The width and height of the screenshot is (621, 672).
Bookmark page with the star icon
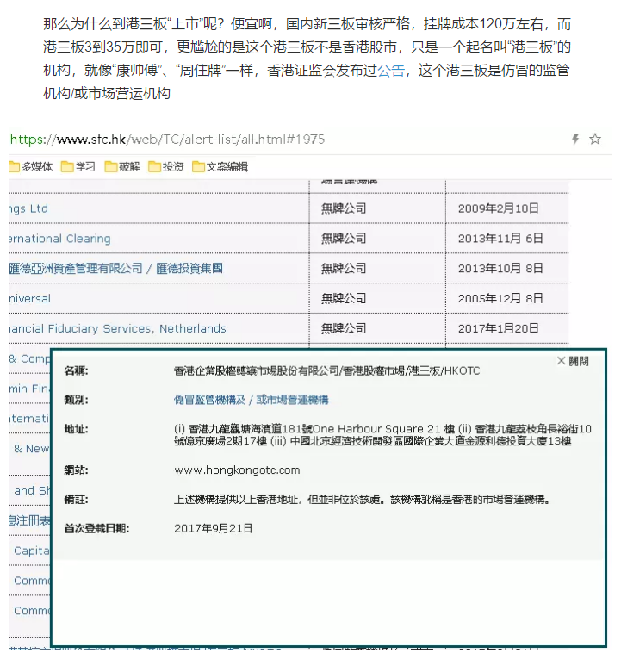[595, 139]
